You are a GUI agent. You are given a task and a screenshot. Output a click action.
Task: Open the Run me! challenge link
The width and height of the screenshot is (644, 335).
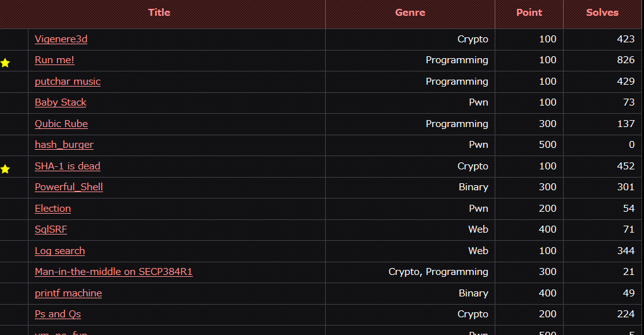click(54, 60)
